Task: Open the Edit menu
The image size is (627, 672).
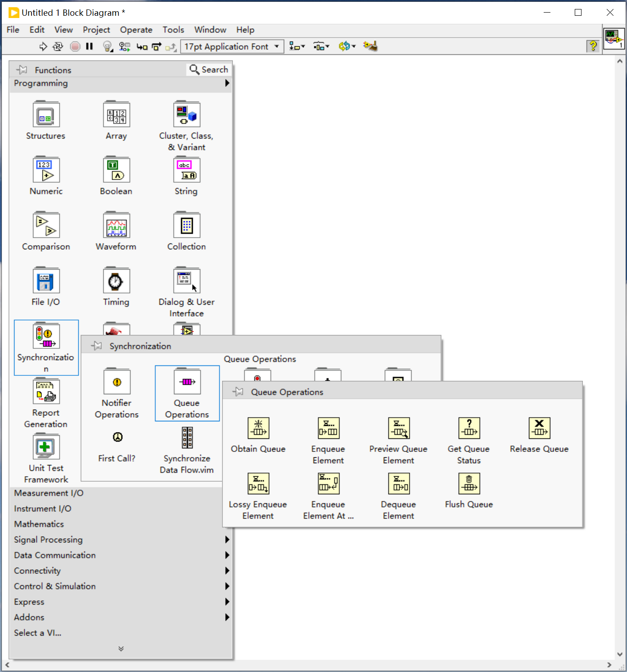Action: coord(37,30)
